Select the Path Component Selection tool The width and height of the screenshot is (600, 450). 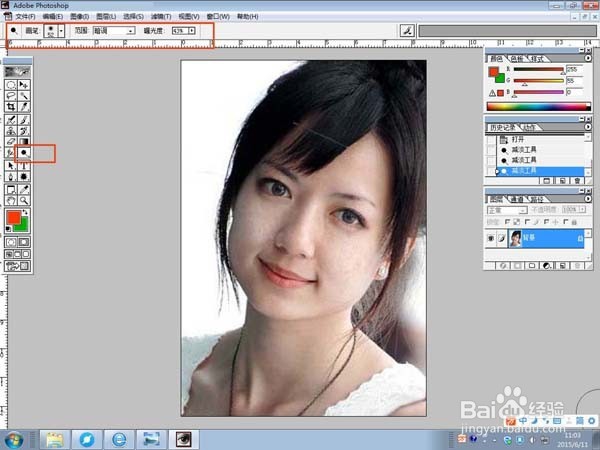coord(11,166)
